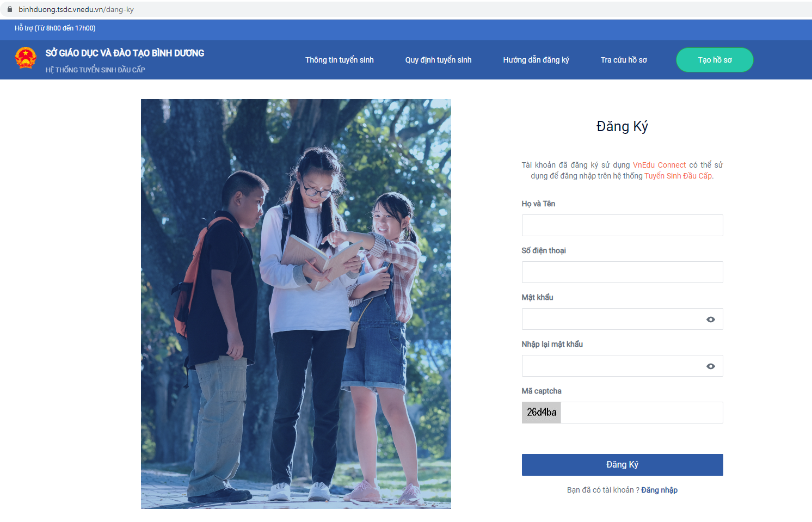The width and height of the screenshot is (812, 522).
Task: Focus the Mã captcha input field
Action: tap(642, 413)
